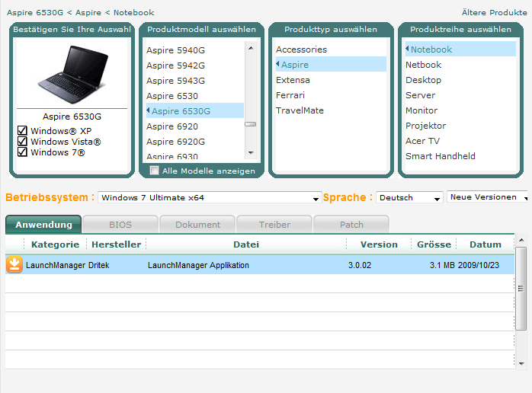
Task: Select Notebook product series
Action: (x=460, y=49)
